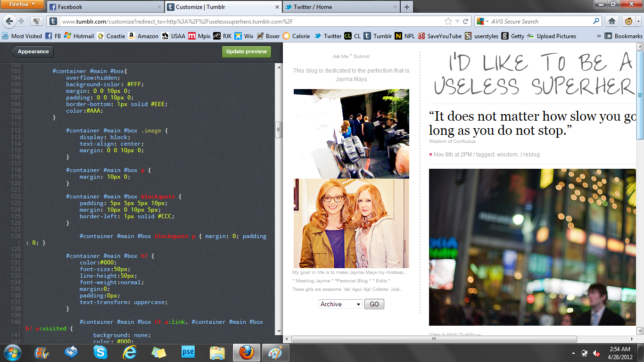Click the Firefox home button

pyautogui.click(x=612, y=21)
